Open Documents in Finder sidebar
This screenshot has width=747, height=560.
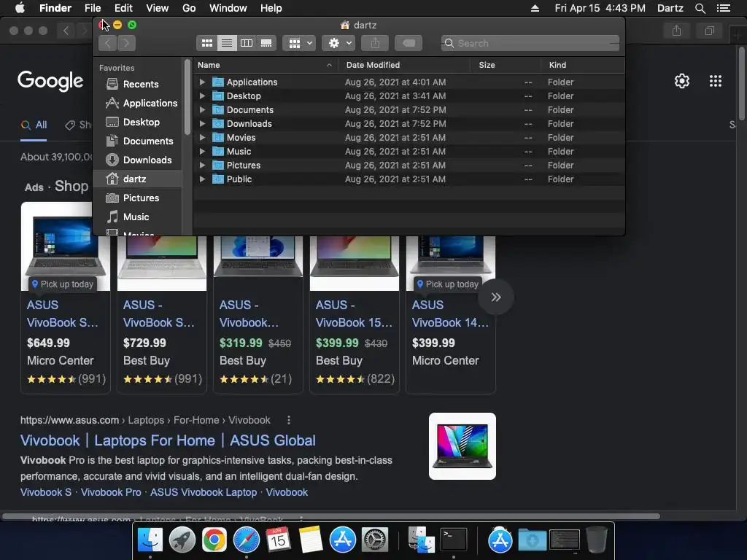pos(139,141)
